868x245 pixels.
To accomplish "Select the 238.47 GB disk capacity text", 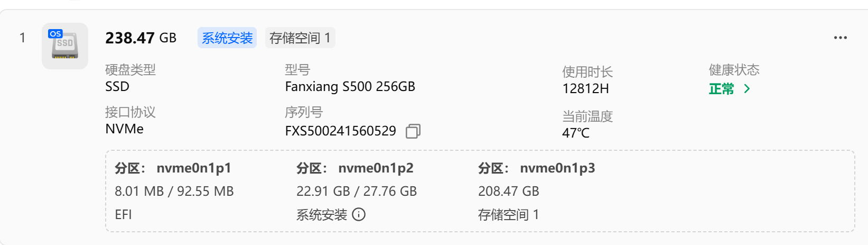I will pos(141,38).
